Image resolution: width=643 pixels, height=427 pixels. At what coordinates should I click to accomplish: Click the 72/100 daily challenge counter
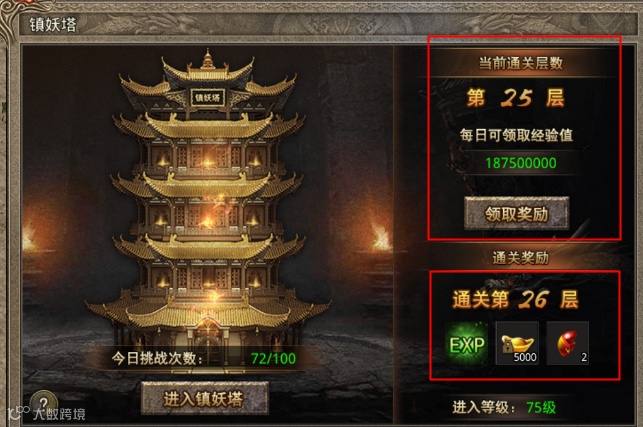274,358
